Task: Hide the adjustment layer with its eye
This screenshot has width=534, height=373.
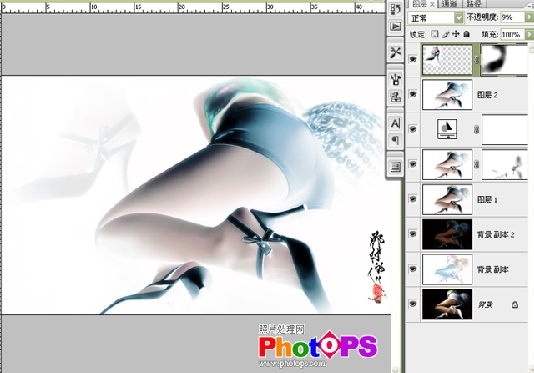Action: (x=413, y=129)
